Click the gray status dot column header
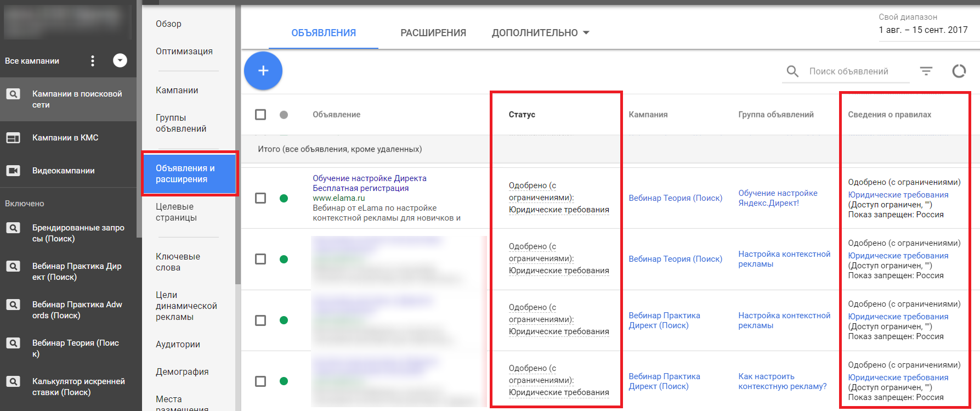980x411 pixels. [x=284, y=115]
